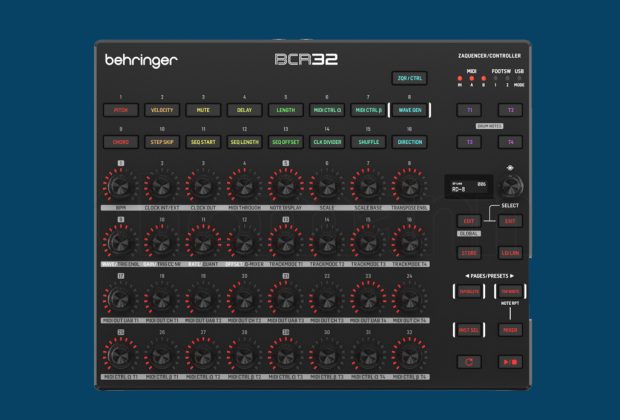The height and width of the screenshot is (420, 620).
Task: Click the STORE button
Action: [x=469, y=253]
